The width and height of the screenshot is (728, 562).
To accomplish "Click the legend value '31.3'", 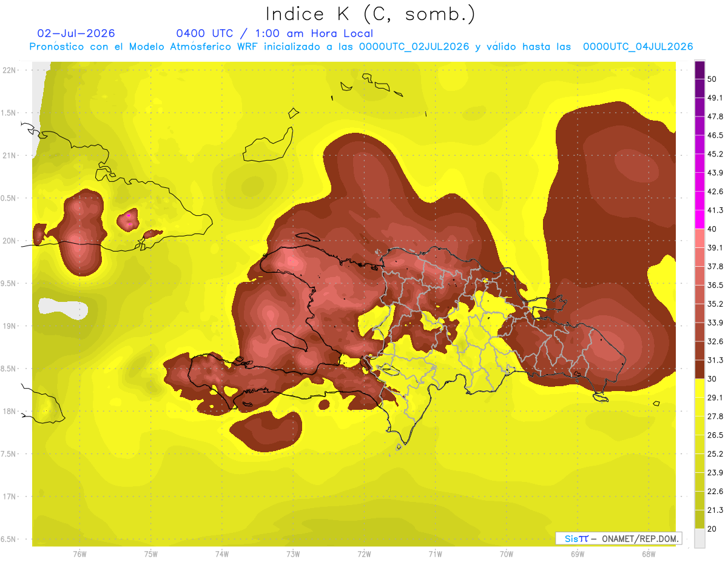I will click(x=715, y=360).
